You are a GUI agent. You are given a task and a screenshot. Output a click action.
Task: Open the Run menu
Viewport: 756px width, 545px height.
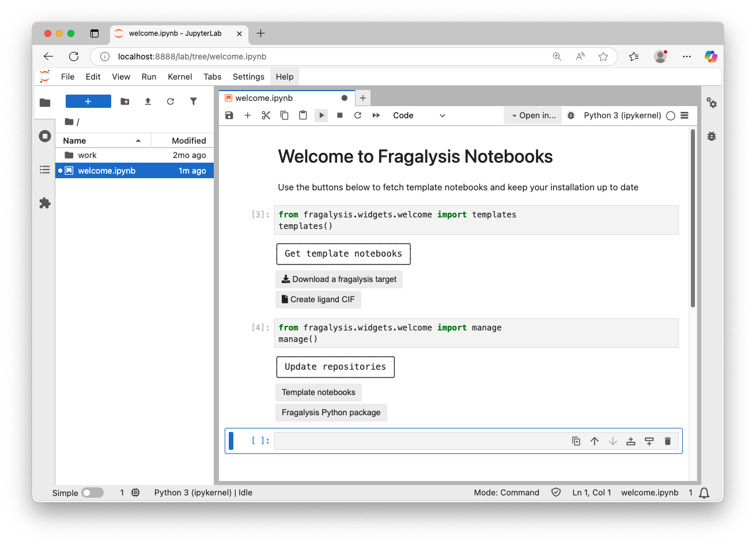(149, 77)
